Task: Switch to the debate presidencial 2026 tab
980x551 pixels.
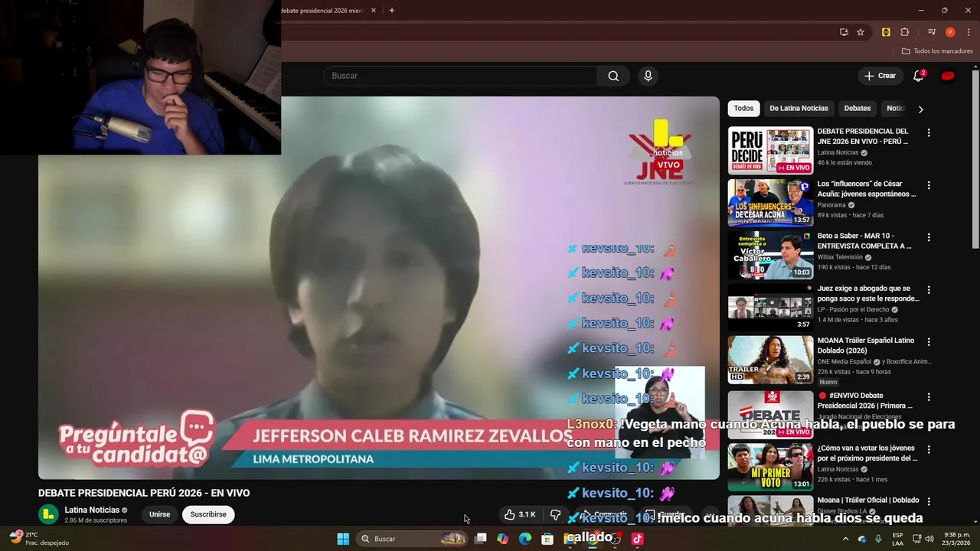Action: [x=322, y=11]
